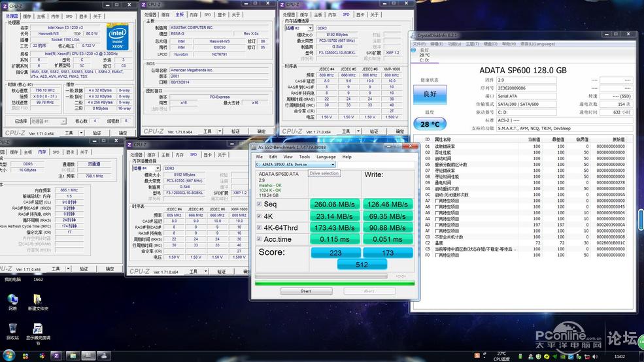Open the ADATA SP600 drive selection dropdown

296,164
